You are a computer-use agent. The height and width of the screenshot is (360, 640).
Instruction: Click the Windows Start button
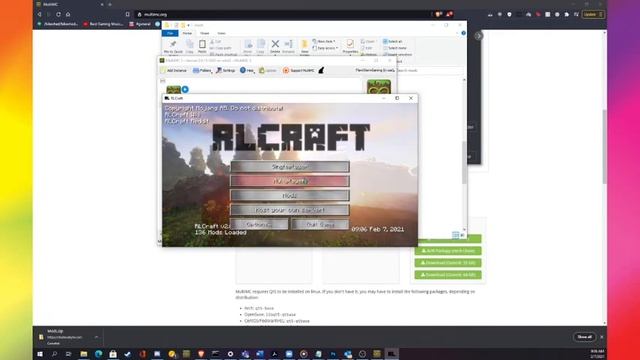click(40, 354)
